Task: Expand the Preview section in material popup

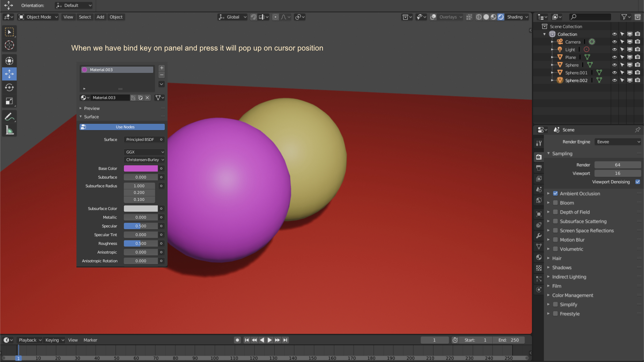Action: 92,108
